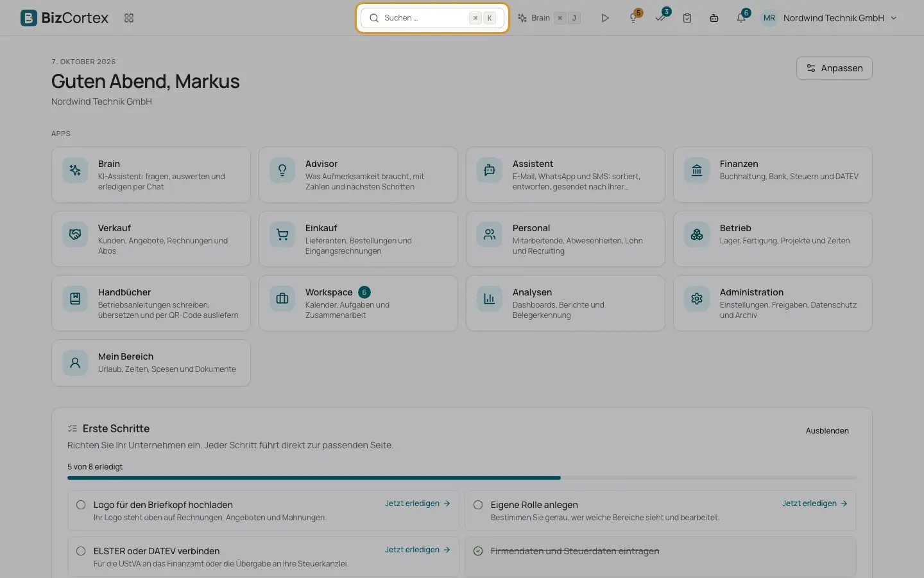Image resolution: width=924 pixels, height=578 pixels.
Task: Open the Assistent app card
Action: tap(565, 175)
